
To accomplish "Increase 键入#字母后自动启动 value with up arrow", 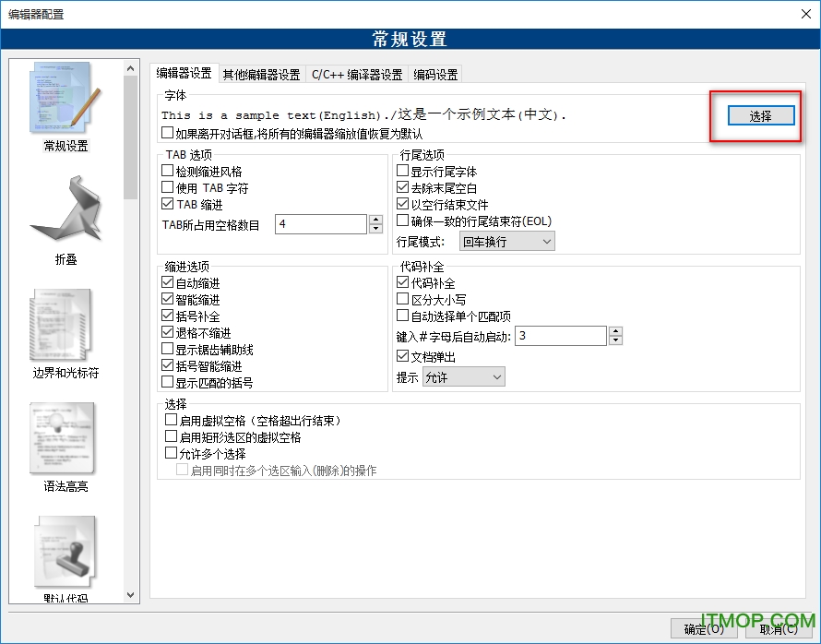I will pos(616,331).
